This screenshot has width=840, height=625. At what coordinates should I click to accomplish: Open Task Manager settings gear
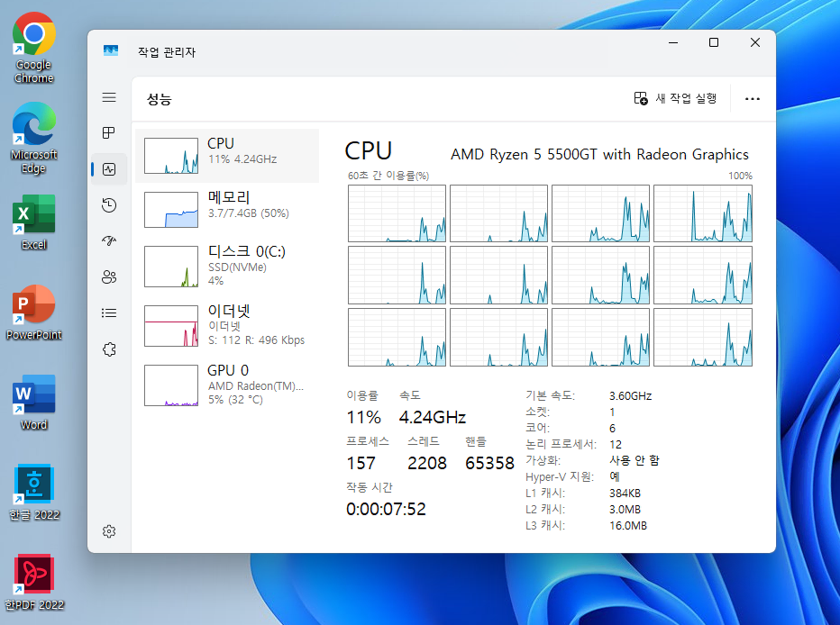[109, 531]
